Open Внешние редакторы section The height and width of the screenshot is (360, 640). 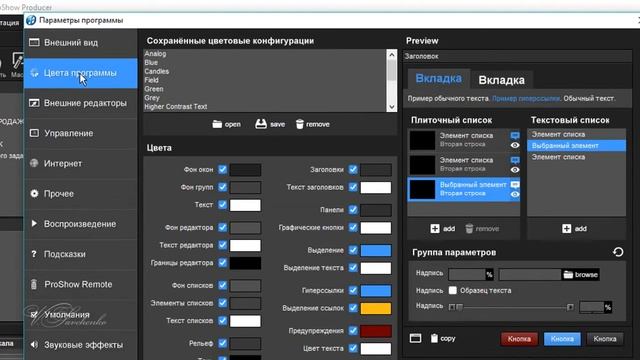point(81,103)
